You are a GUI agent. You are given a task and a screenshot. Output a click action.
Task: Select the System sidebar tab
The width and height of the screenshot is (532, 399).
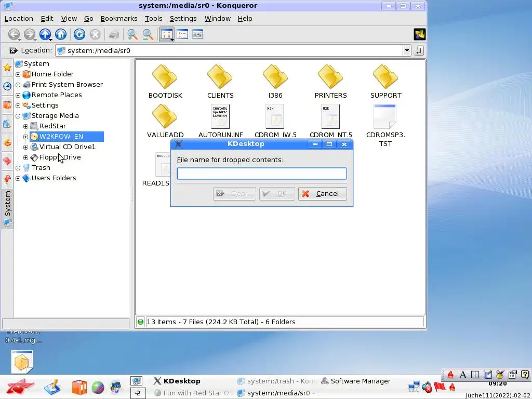pyautogui.click(x=7, y=208)
